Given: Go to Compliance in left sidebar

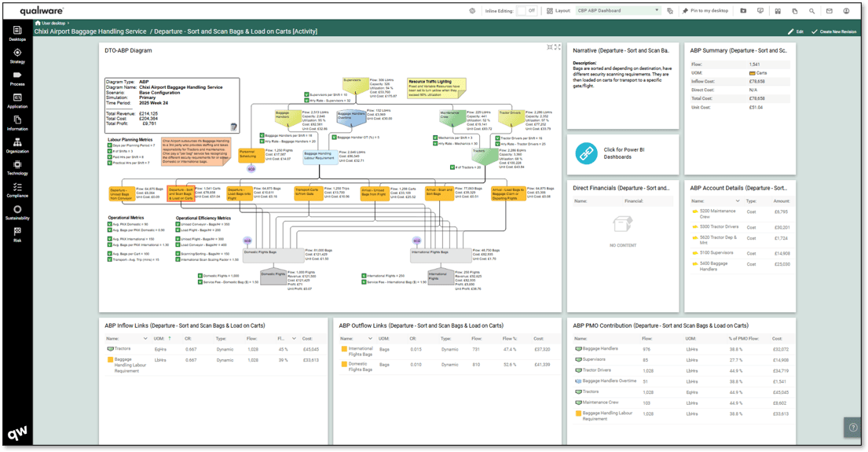Looking at the screenshot, I should coord(16,190).
